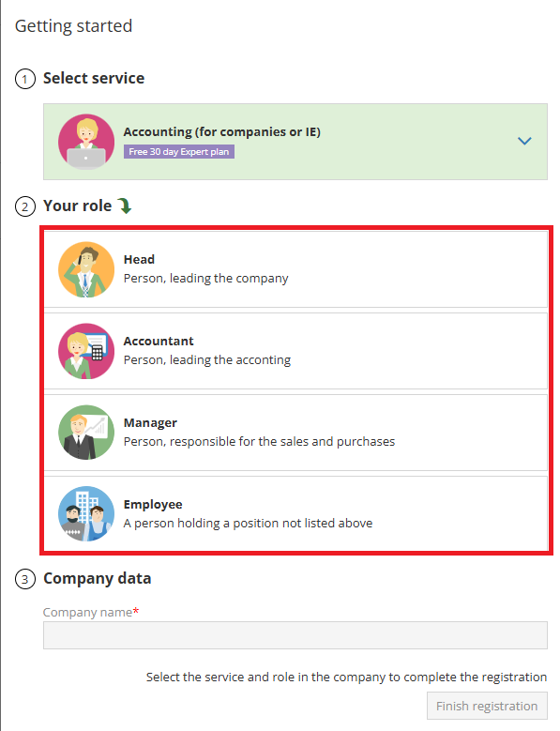
Task: Click 'Person, leading the company' description
Action: (x=206, y=279)
